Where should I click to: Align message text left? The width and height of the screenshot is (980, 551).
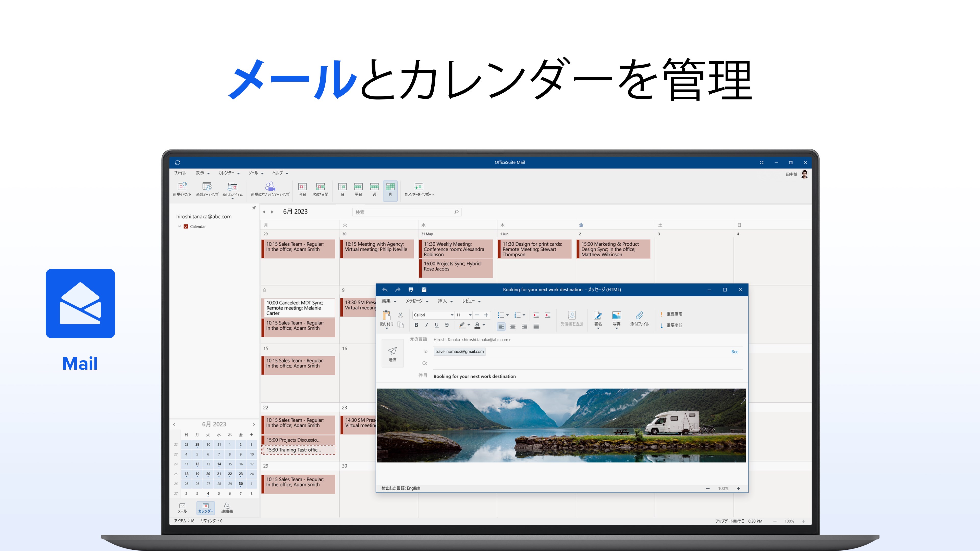click(x=501, y=326)
